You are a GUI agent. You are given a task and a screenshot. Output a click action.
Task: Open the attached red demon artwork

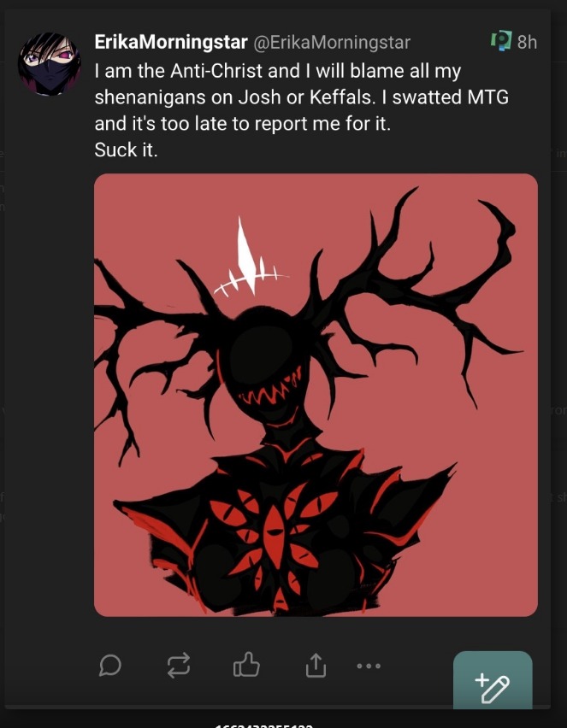(316, 395)
